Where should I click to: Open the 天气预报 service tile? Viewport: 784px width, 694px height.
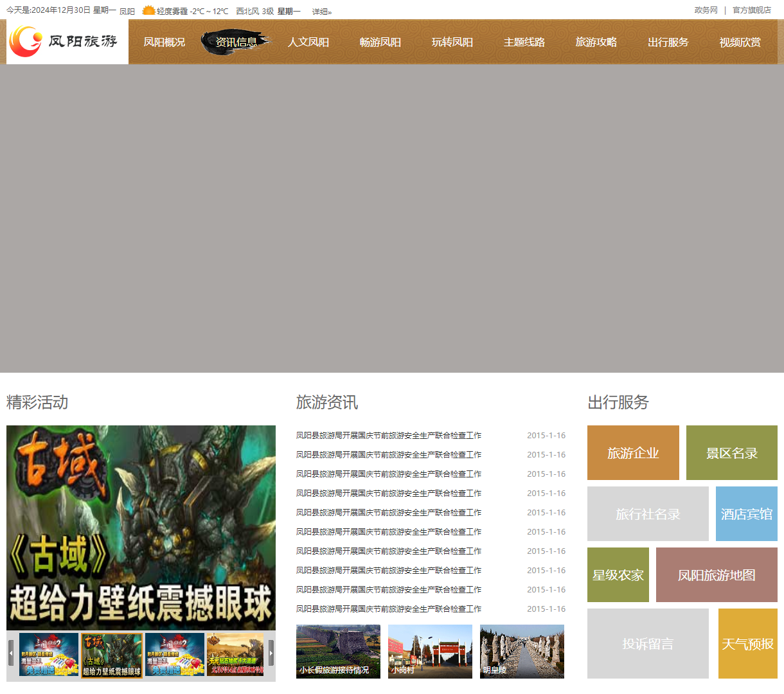[x=747, y=643]
